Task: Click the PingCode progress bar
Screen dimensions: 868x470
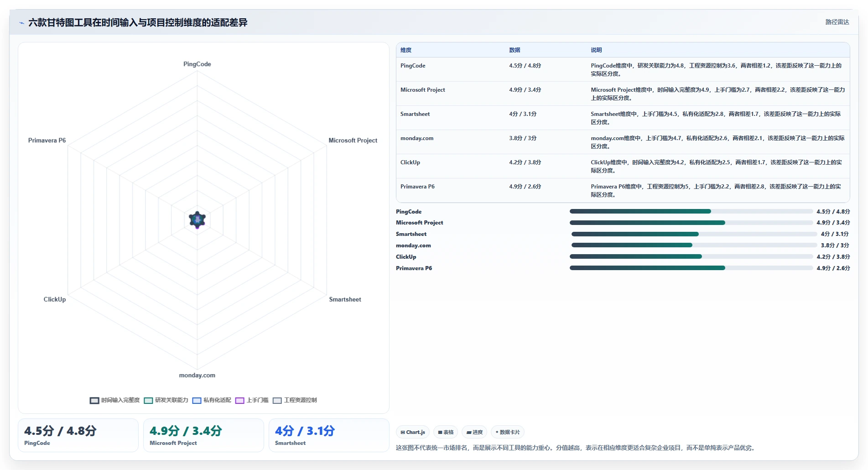Action: click(691, 211)
